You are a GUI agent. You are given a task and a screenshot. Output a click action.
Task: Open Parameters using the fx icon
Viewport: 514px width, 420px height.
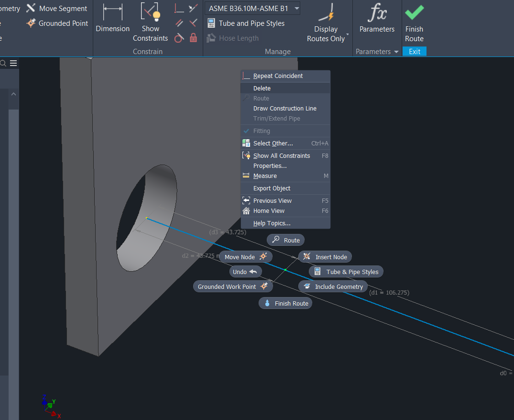click(x=377, y=14)
